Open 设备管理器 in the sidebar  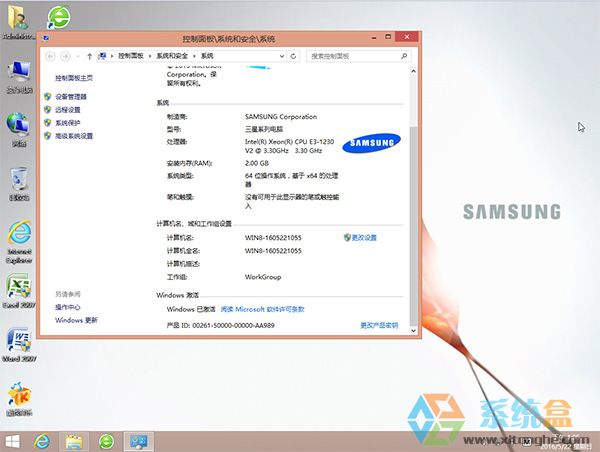click(x=71, y=97)
